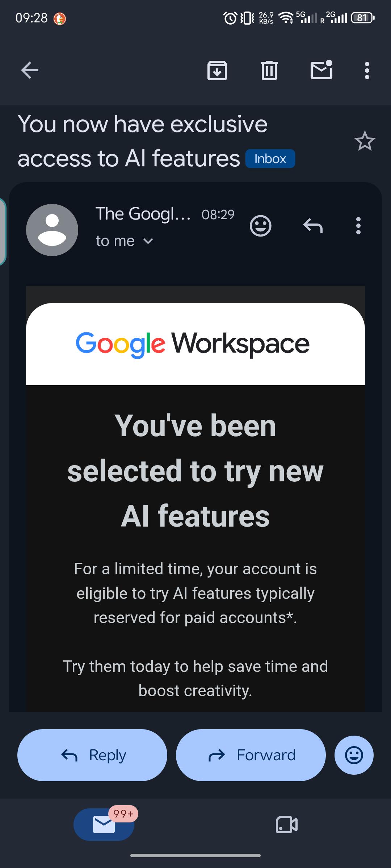Open top toolbar overflow menu
This screenshot has width=391, height=868.
367,71
